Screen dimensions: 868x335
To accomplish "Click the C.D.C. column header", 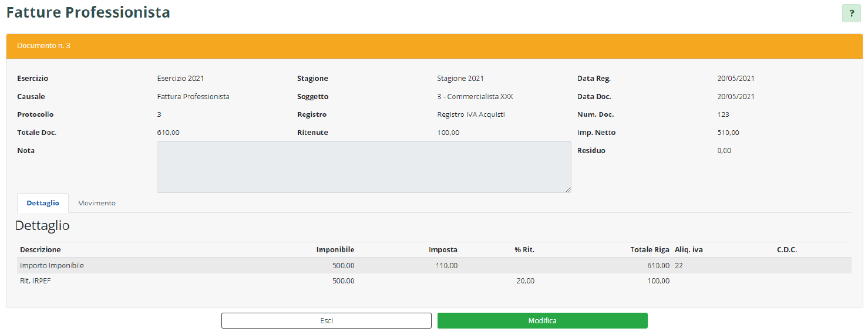I will point(786,250).
